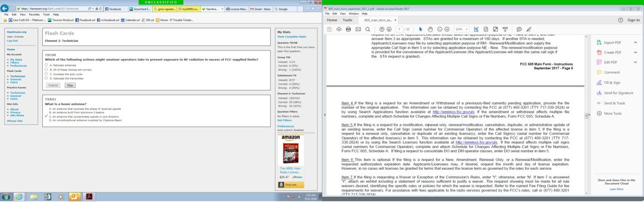
Task: Click the Submit button on flash card
Action: click(53, 86)
